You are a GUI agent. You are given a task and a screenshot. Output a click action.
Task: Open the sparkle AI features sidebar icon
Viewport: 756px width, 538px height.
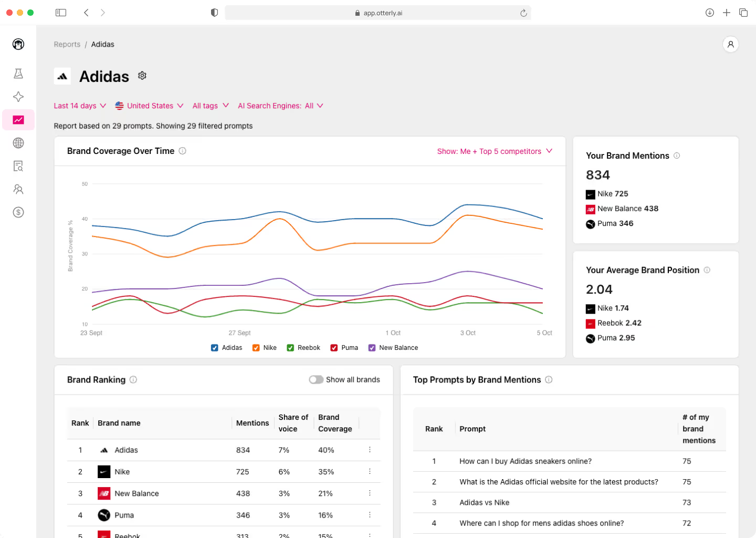point(18,97)
